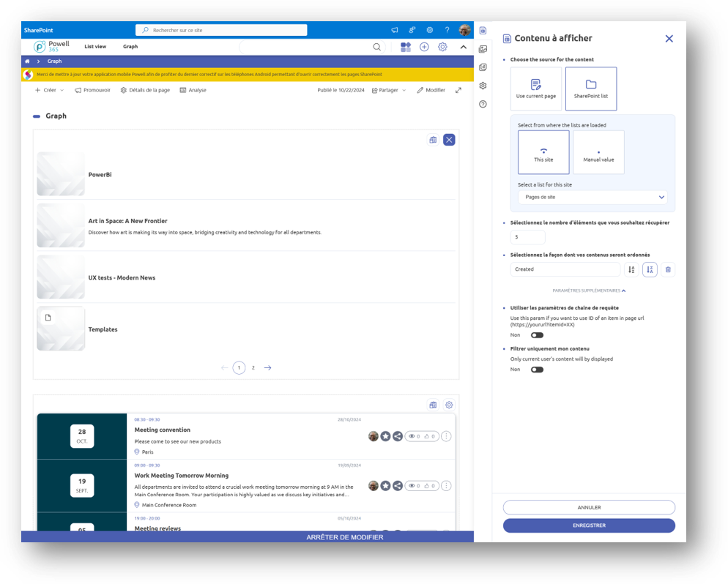Toggle Utiliser les paramètres de chaîne de requête
Viewport: 728px width, 584px height.
[537, 335]
